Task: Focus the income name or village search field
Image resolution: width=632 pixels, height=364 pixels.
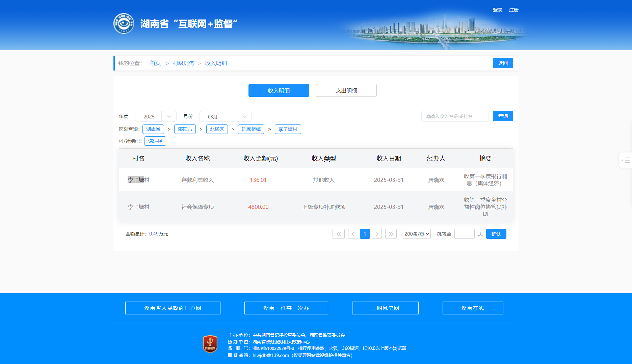Action: coord(455,116)
